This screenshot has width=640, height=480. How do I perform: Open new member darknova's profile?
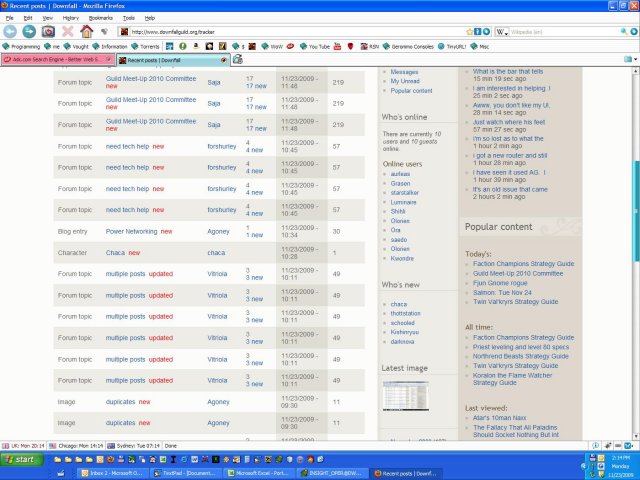(402, 342)
